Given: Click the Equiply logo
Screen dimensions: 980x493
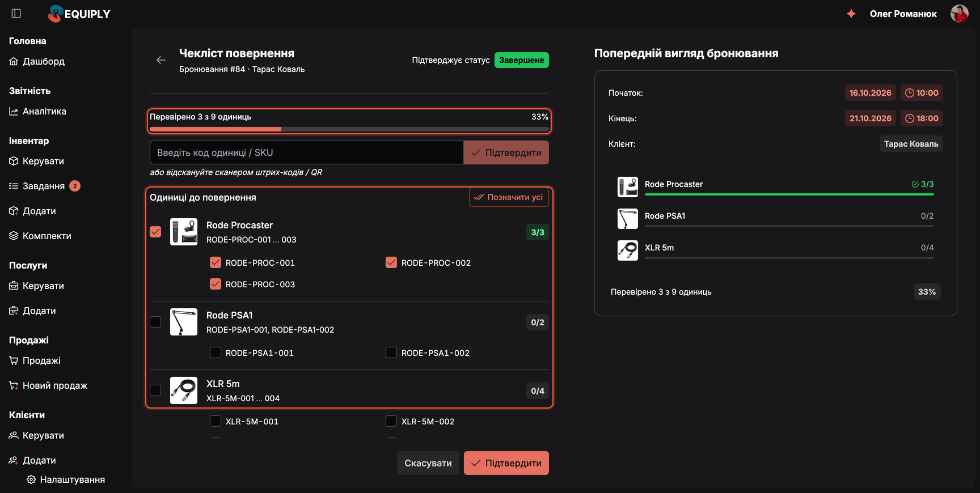Looking at the screenshot, I should [x=79, y=14].
